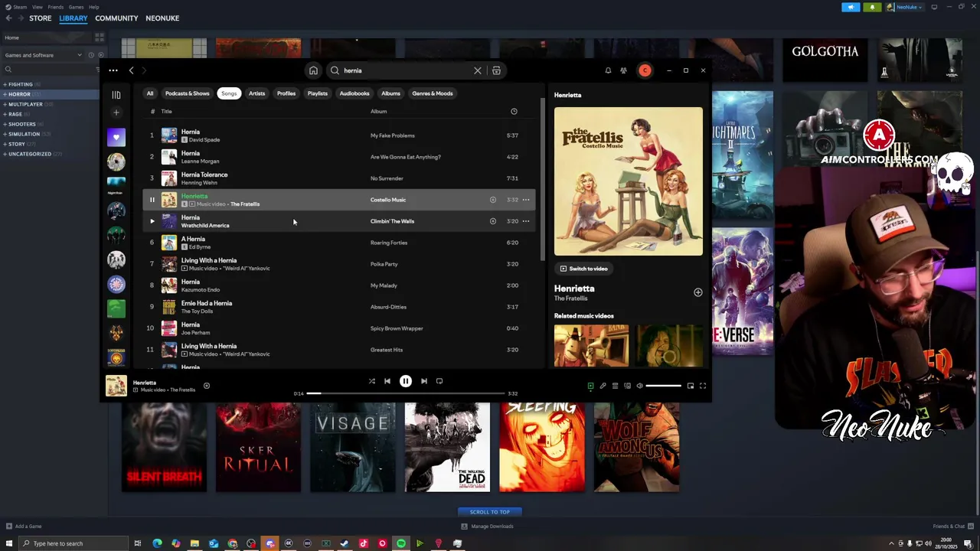Expand STORY collection in Steam sidebar
Image resolution: width=980 pixels, height=551 pixels.
(x=17, y=144)
